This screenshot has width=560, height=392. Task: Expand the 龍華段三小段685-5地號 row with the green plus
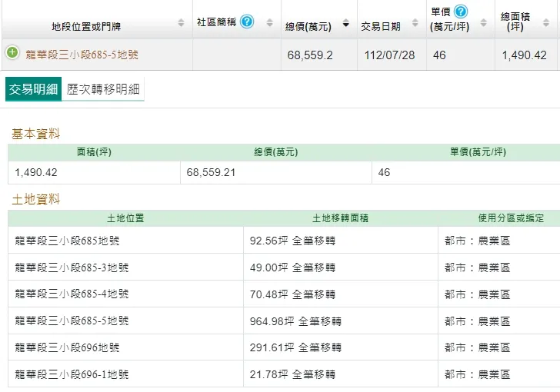[12, 53]
